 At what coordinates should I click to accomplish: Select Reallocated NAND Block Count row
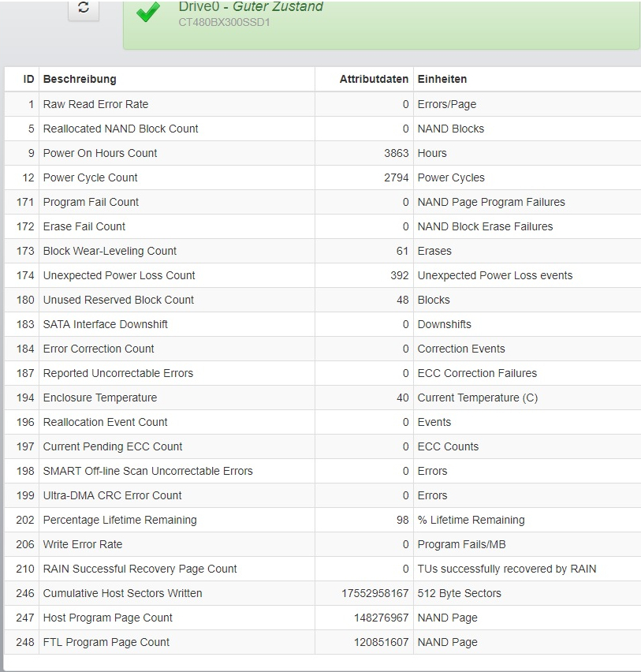(322, 129)
